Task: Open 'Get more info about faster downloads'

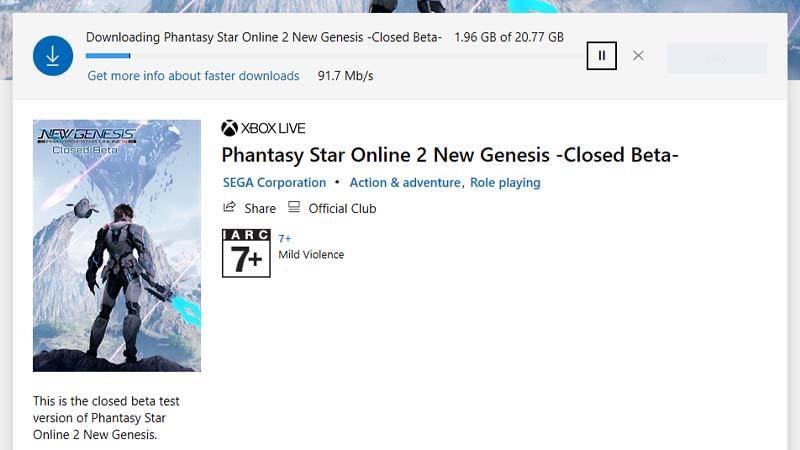Action: (193, 76)
